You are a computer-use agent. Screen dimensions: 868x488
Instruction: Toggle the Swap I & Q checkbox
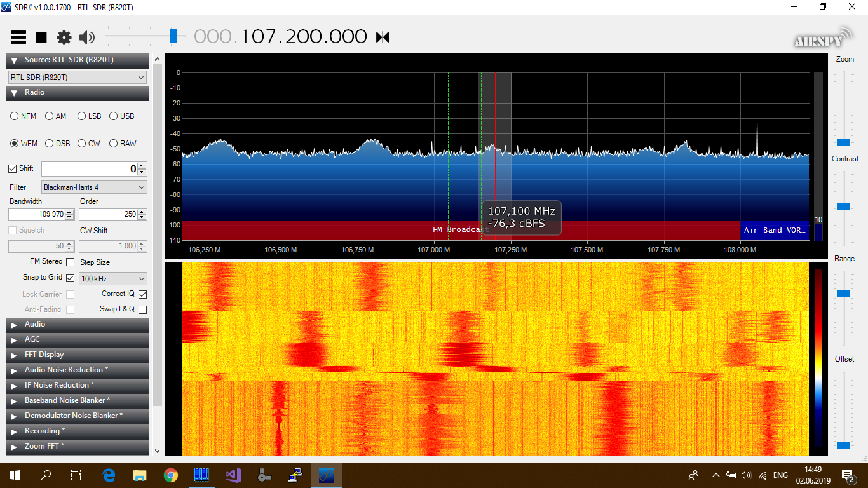pos(142,309)
